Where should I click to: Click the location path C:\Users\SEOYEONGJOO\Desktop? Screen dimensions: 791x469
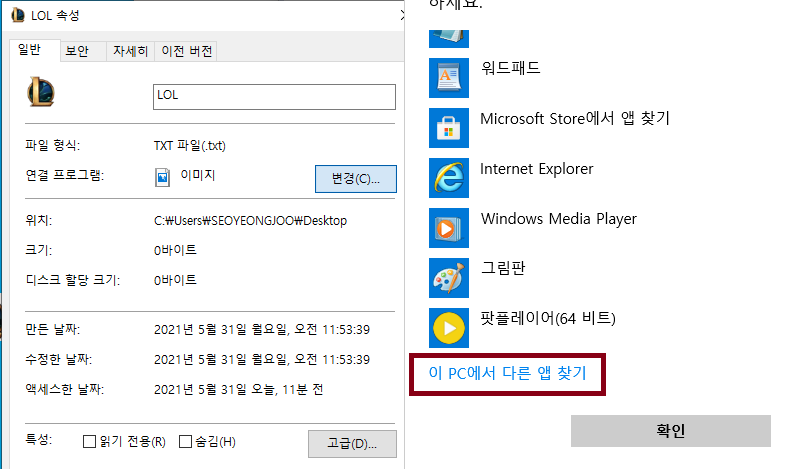pyautogui.click(x=250, y=221)
